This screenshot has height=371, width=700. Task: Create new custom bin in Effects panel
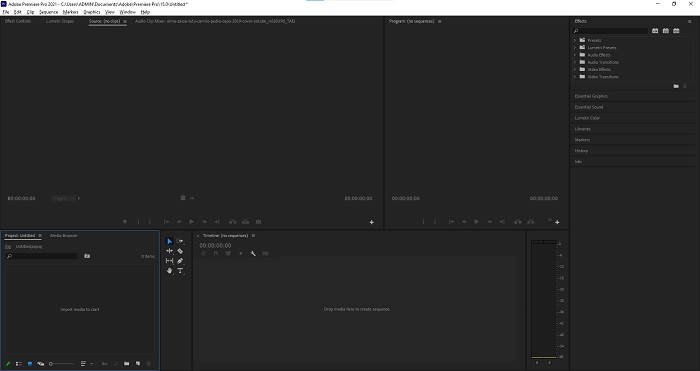pos(676,86)
